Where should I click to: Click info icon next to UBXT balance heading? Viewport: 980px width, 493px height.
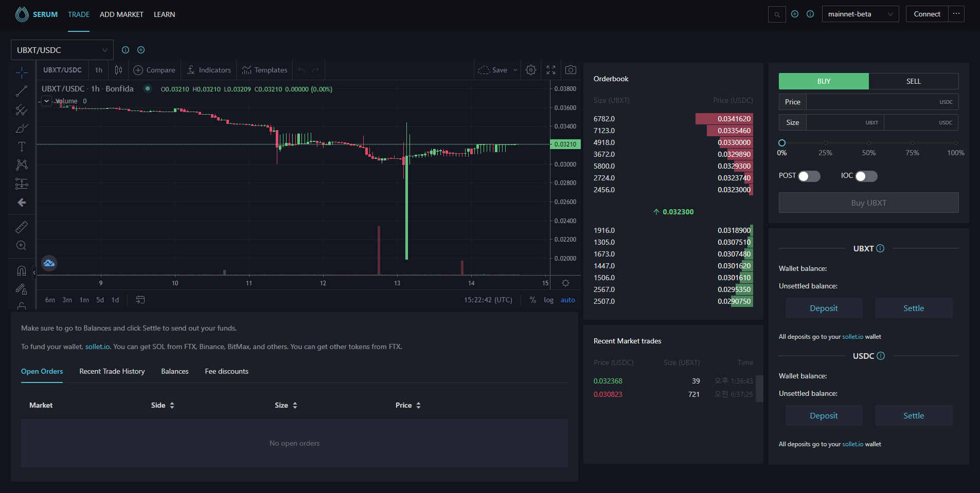click(x=880, y=248)
